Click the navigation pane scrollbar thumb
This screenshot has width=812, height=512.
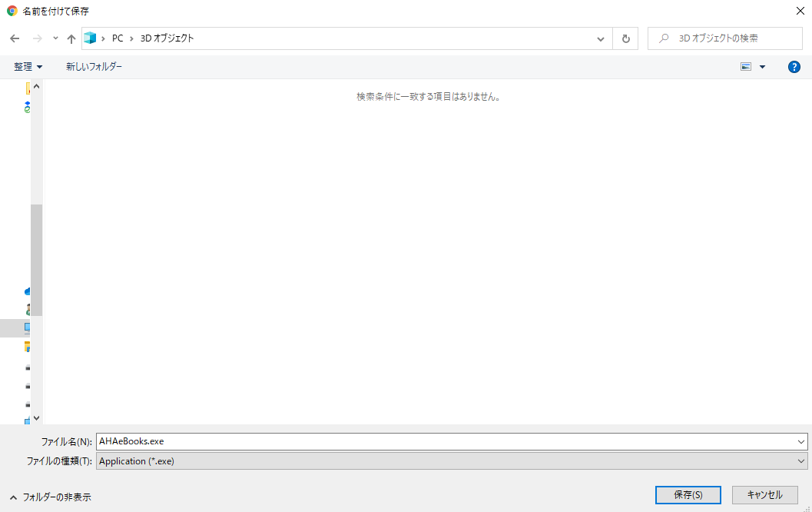36,260
